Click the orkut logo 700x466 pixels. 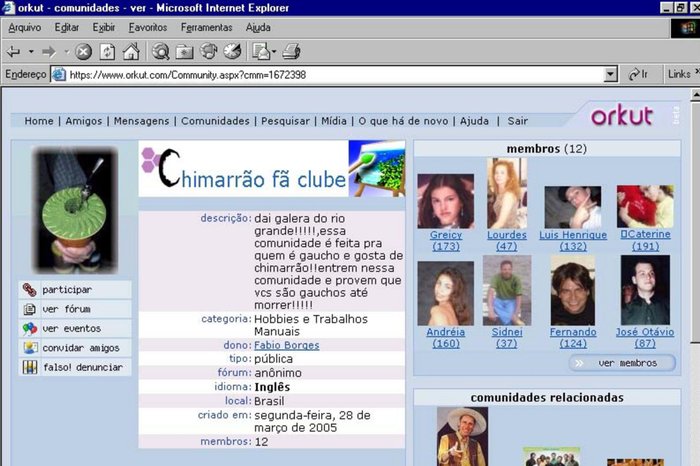click(x=622, y=116)
